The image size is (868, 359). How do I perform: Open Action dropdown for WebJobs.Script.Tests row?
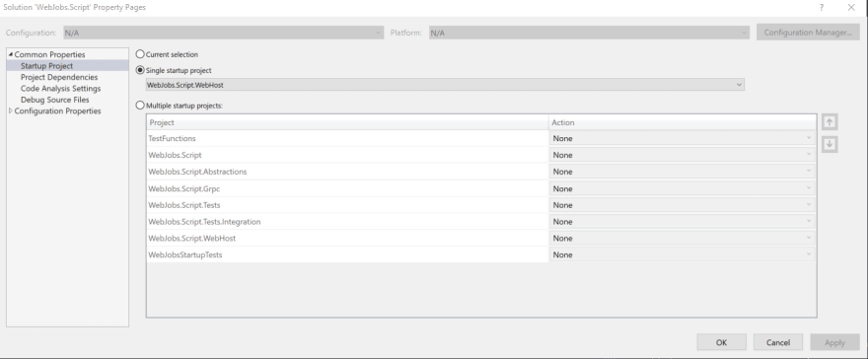[682, 205]
